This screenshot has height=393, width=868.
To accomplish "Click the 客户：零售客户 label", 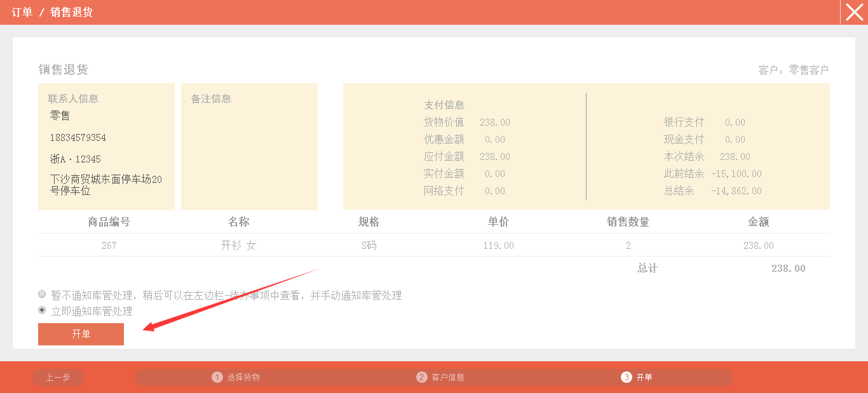I will click(x=793, y=70).
